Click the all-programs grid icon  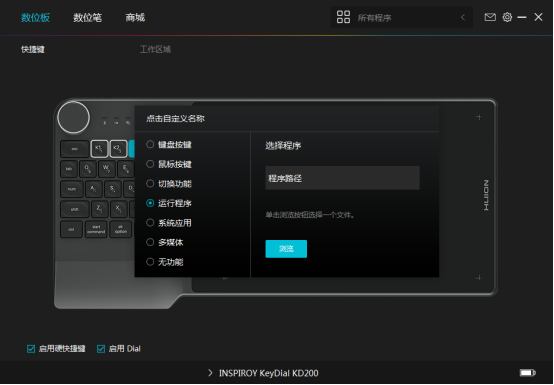(343, 17)
